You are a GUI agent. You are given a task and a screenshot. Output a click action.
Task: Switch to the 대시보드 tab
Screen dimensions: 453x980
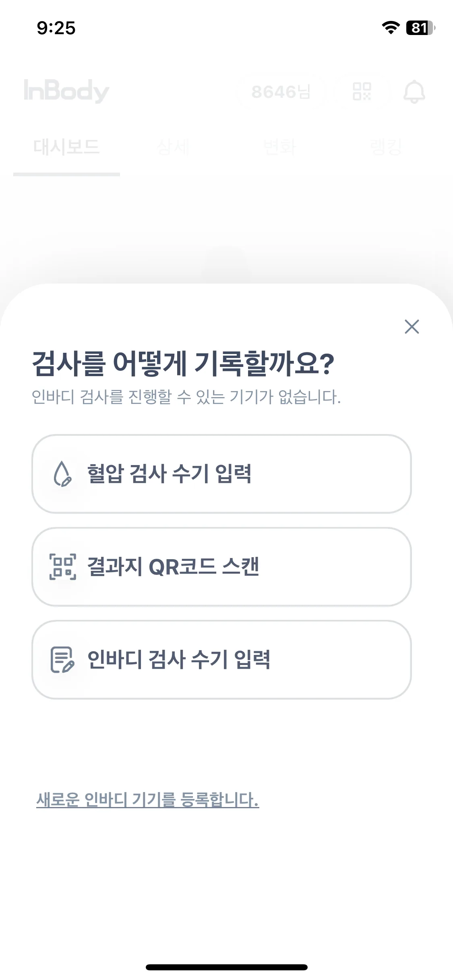(66, 147)
